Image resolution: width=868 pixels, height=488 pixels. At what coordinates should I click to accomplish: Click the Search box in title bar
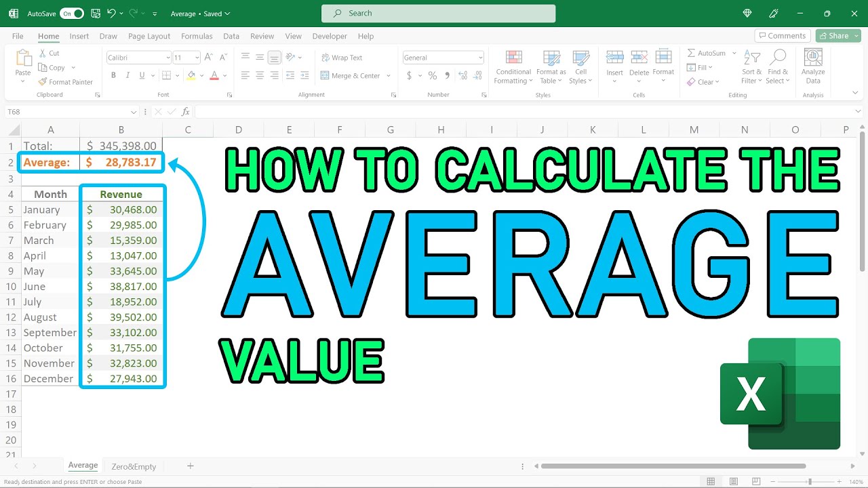tap(438, 13)
